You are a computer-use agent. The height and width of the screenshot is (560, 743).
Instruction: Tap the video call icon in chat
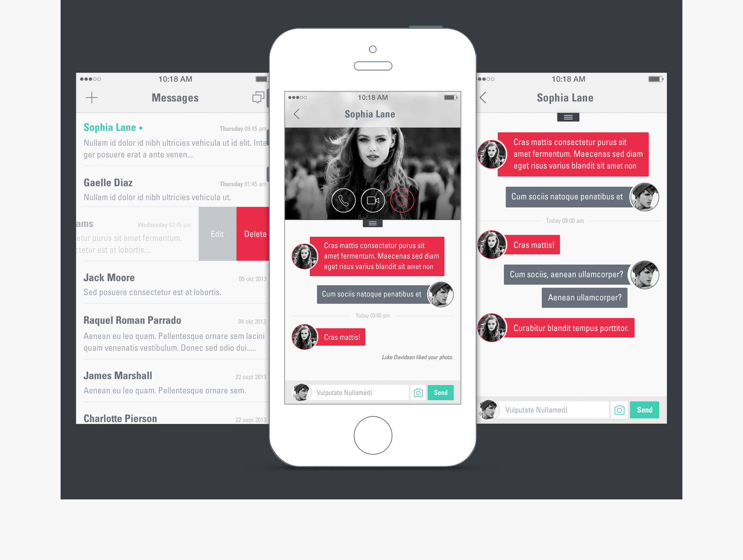pyautogui.click(x=372, y=205)
